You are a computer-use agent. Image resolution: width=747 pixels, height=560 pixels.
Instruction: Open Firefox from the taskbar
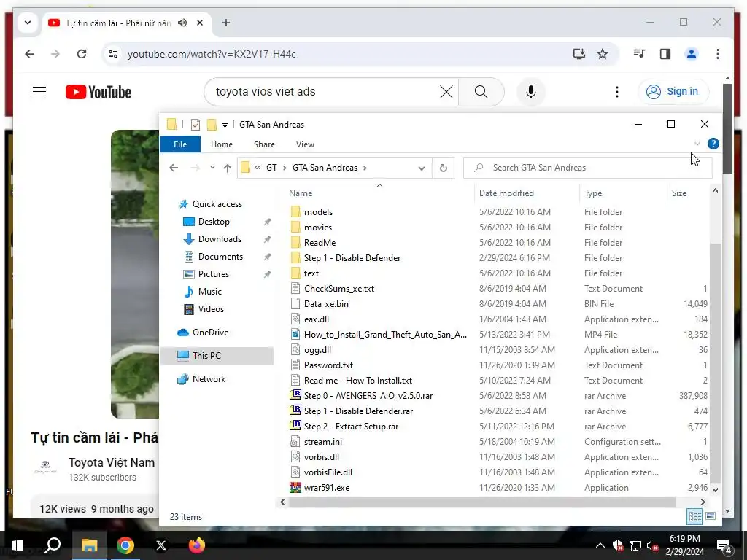(x=196, y=545)
